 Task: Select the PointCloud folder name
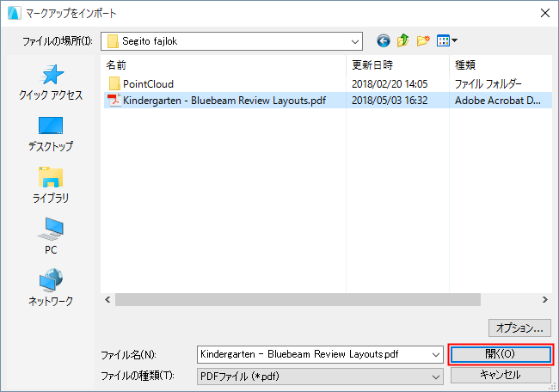[x=148, y=84]
